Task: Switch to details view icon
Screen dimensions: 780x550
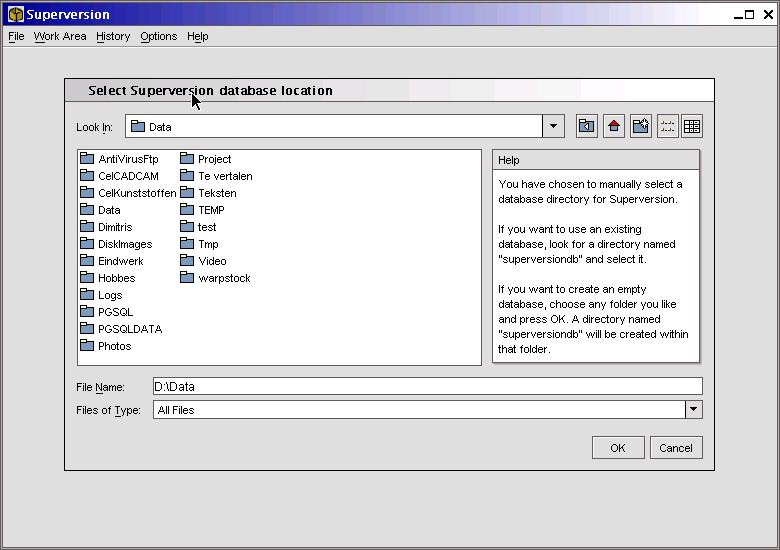Action: 692,126
